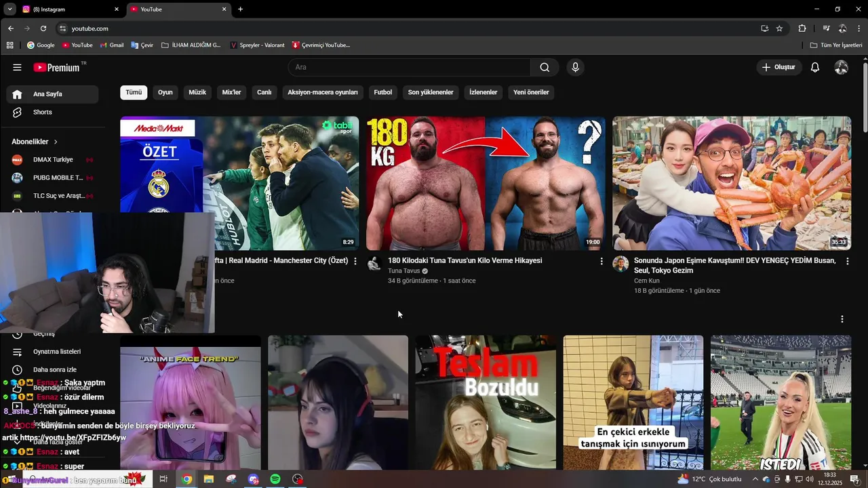Open DMAX Türkiye subscription
Viewport: 868px width, 488px height.
click(x=52, y=160)
